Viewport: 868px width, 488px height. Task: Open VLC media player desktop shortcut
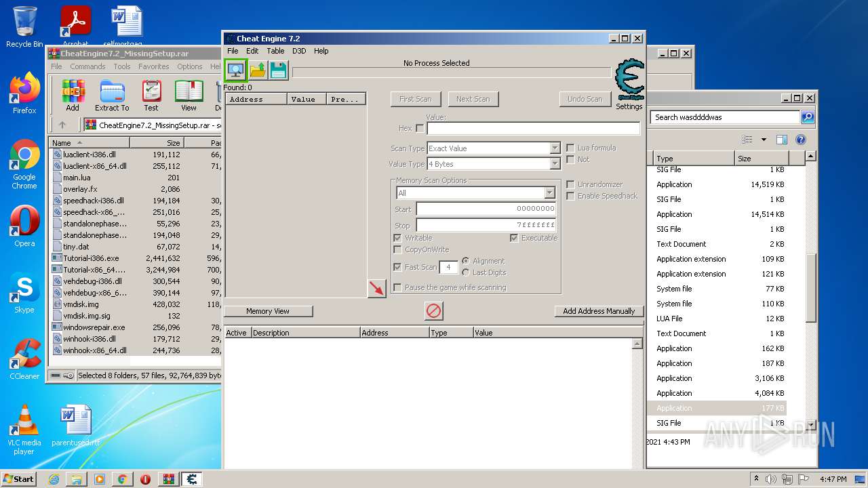pyautogui.click(x=24, y=430)
